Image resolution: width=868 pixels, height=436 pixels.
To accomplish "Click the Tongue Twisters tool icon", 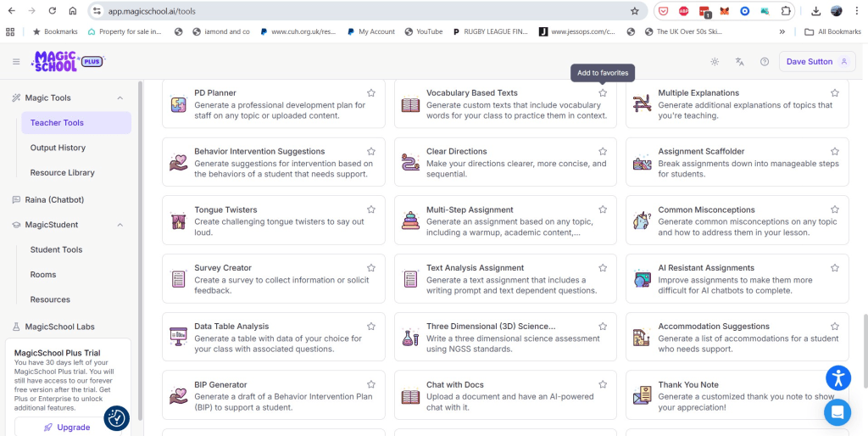I will pos(179,221).
